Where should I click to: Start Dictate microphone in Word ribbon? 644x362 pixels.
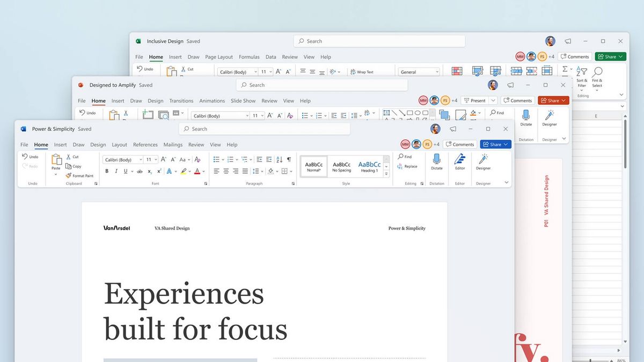click(x=437, y=159)
